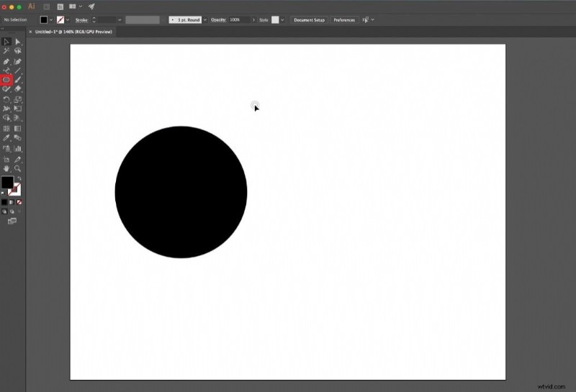Pick the Column Graph tool
The height and width of the screenshot is (392, 576).
click(x=17, y=148)
